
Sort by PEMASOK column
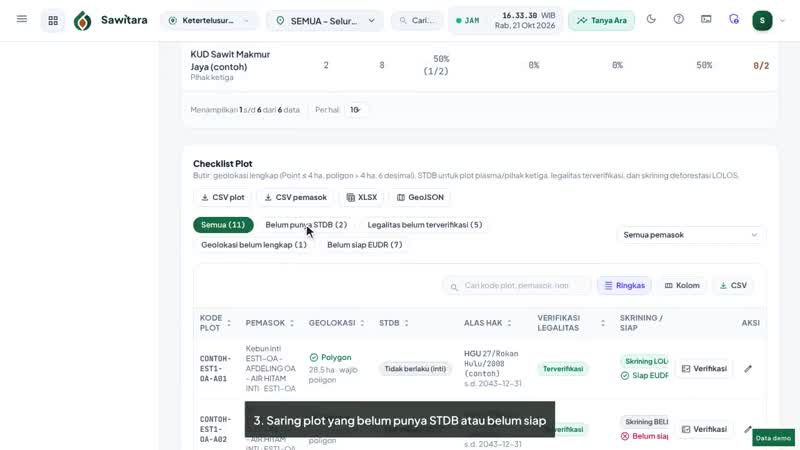270,323
